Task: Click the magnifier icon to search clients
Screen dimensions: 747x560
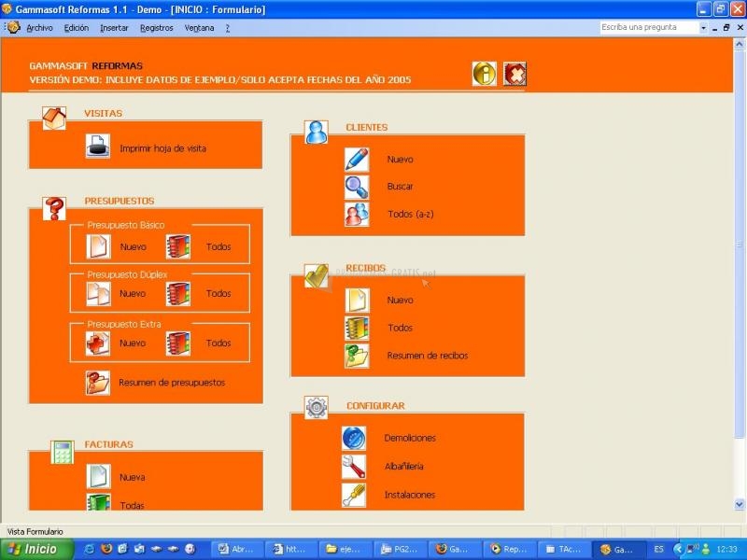Action: [x=357, y=187]
